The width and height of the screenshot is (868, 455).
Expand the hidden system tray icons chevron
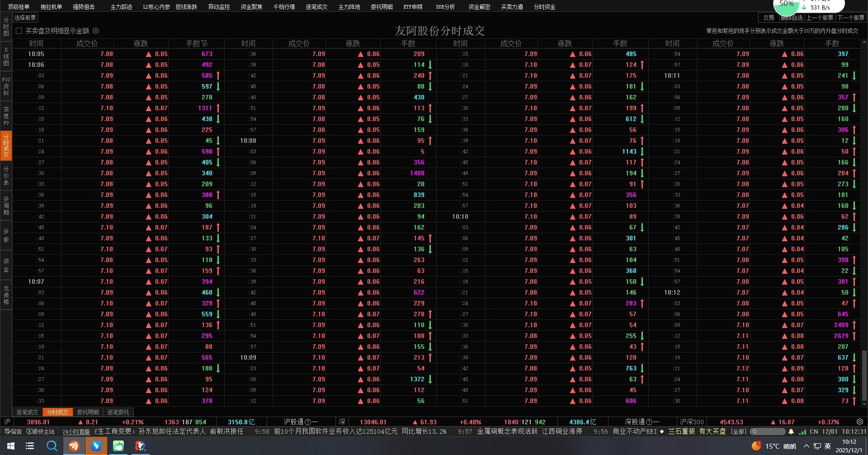[806, 446]
